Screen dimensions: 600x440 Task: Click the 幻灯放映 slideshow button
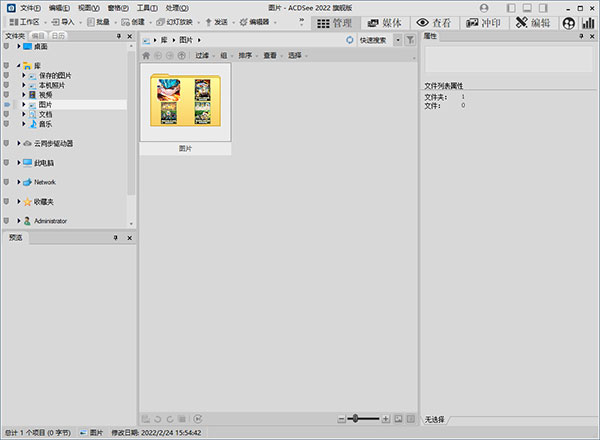click(174, 22)
